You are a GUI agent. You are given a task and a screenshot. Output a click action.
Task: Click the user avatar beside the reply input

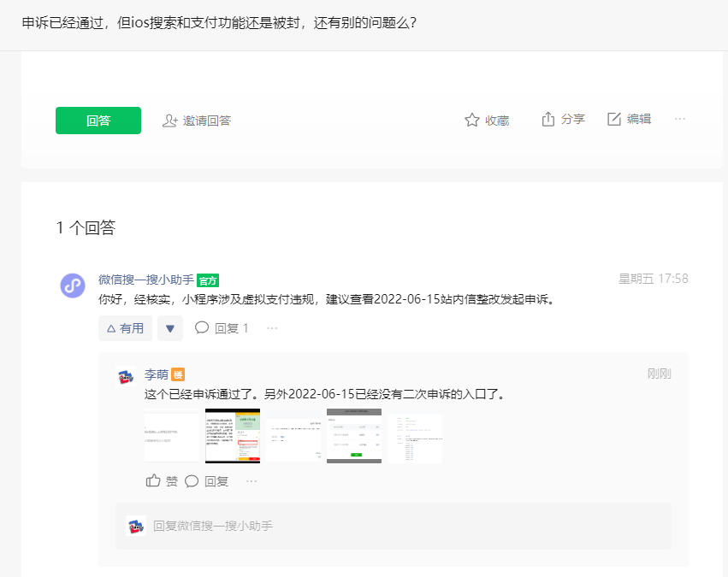coord(136,526)
